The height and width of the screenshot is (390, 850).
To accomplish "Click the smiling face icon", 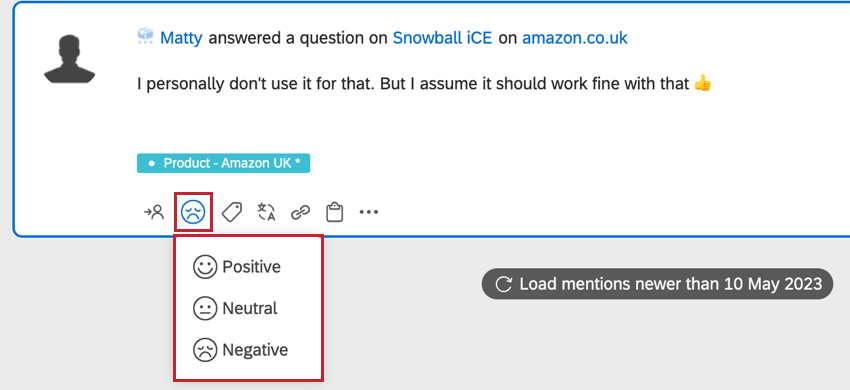I will (205, 267).
